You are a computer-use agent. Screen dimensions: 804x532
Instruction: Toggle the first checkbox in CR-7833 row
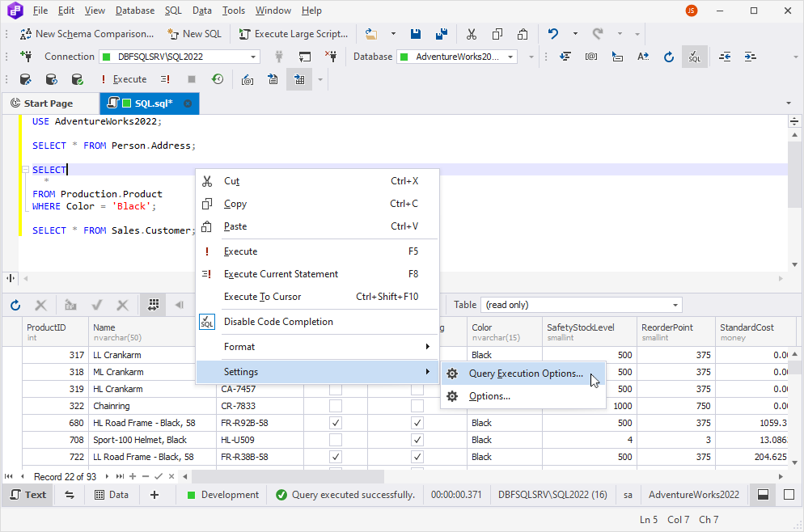336,406
